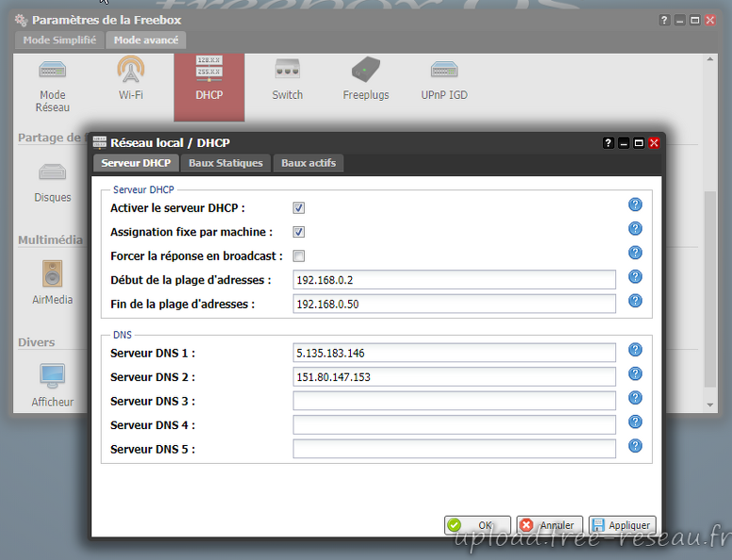Show help for Activer le serveur DHCP
Image resolution: width=732 pixels, height=560 pixels.
pyautogui.click(x=635, y=205)
